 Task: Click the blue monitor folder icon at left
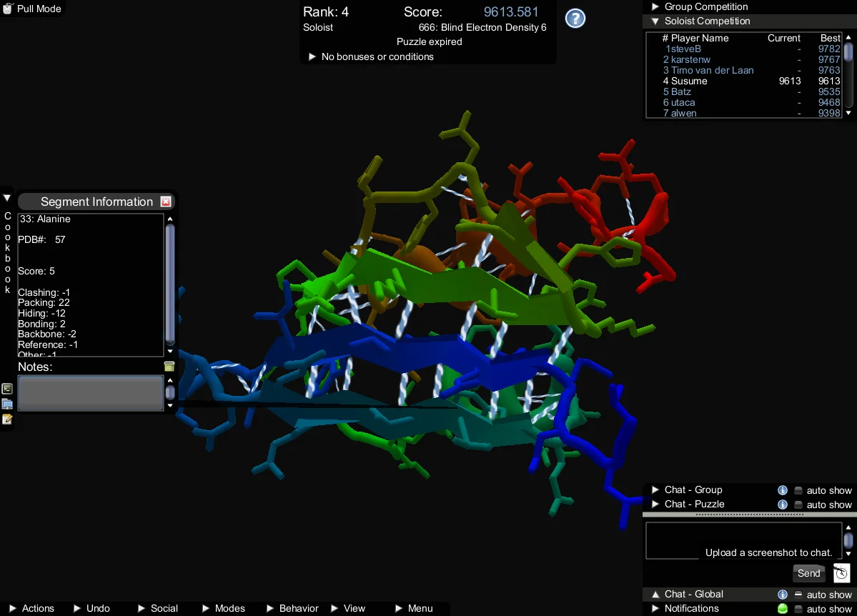point(7,404)
